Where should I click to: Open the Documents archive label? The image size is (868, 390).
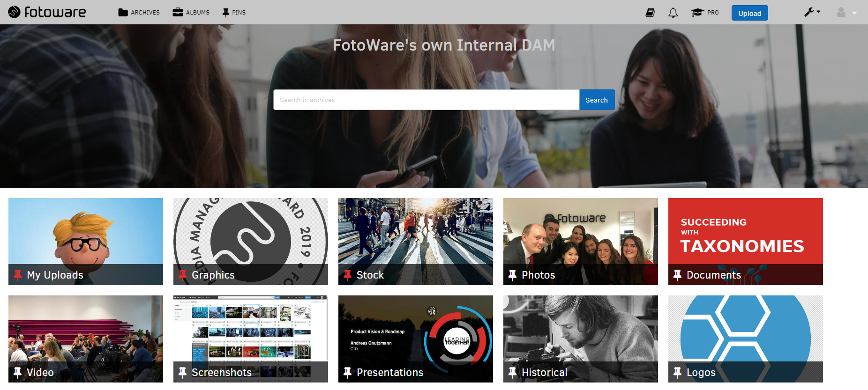(x=714, y=275)
